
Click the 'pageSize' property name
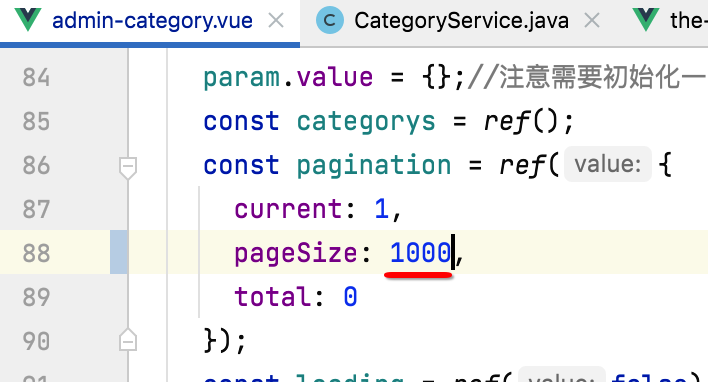296,253
